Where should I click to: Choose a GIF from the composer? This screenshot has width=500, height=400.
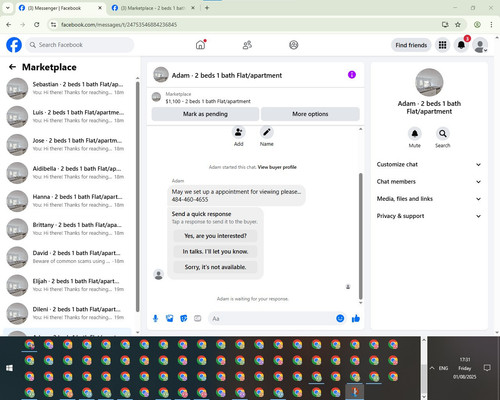[198, 318]
